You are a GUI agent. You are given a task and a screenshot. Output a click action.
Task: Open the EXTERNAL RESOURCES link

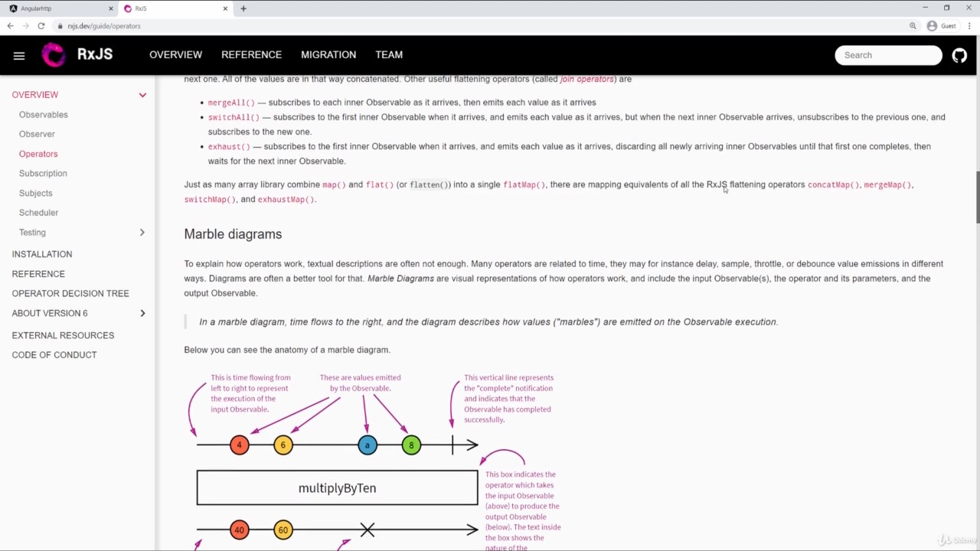pos(63,335)
